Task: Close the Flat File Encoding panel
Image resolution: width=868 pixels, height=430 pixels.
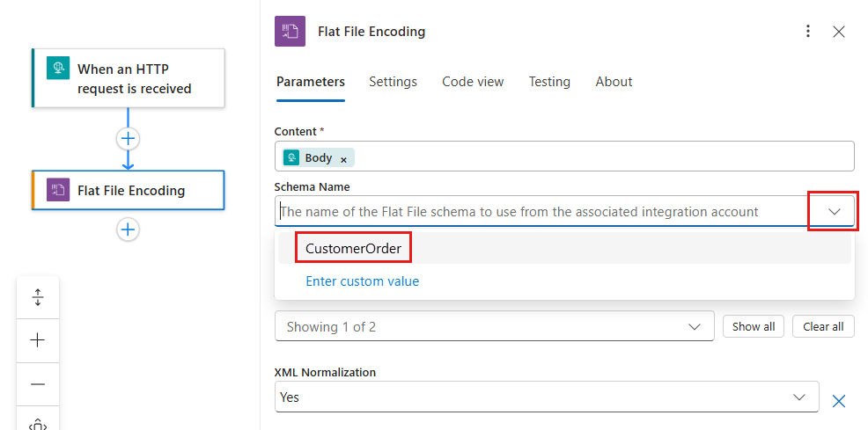Action: [x=839, y=32]
